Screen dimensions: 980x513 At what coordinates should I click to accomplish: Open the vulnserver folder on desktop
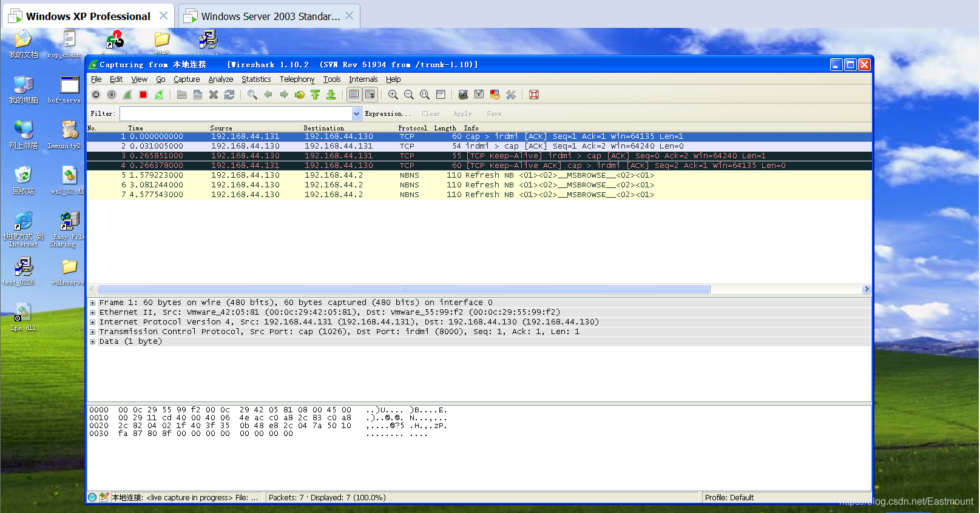click(x=68, y=272)
